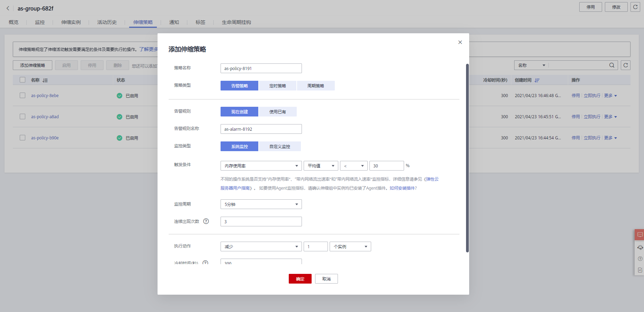Click the 取消 cancel button
Viewport: 644px width, 312px height.
[x=327, y=279]
